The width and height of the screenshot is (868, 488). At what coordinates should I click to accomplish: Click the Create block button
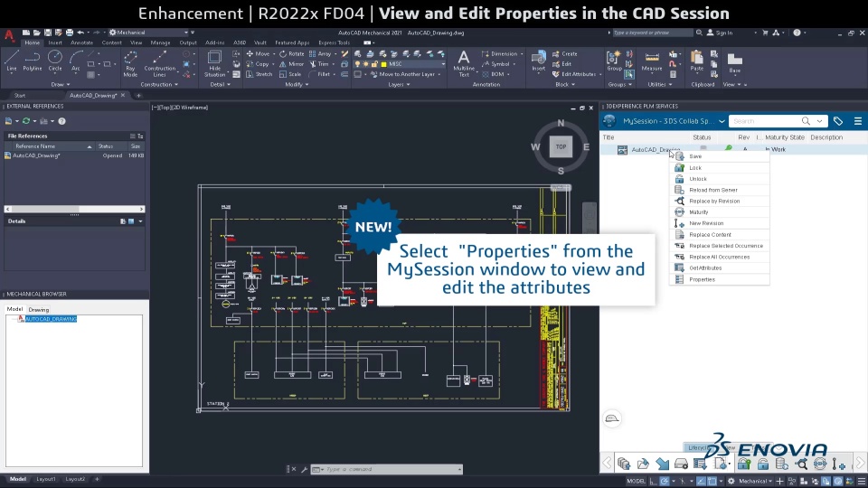[x=564, y=53]
